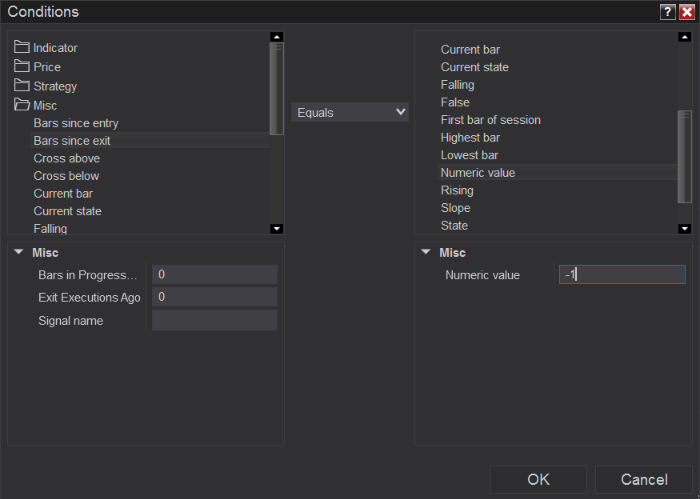
Task: Select Highest bar in right list
Action: click(470, 137)
